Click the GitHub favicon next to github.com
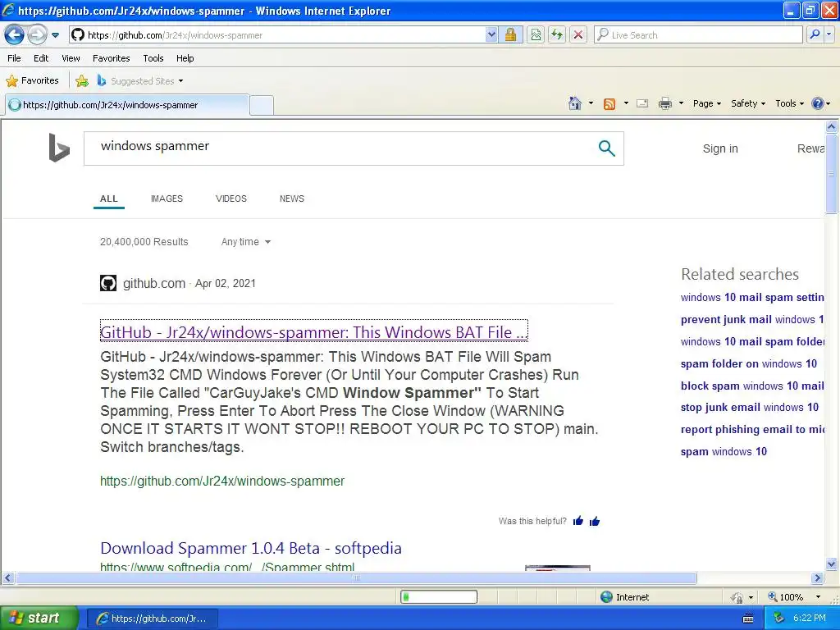The image size is (840, 630). tap(108, 283)
